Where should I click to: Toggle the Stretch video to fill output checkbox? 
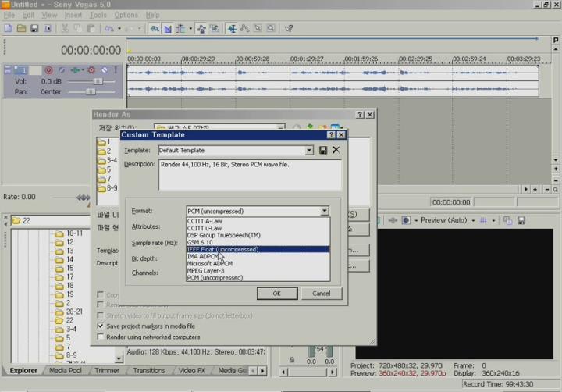click(101, 315)
